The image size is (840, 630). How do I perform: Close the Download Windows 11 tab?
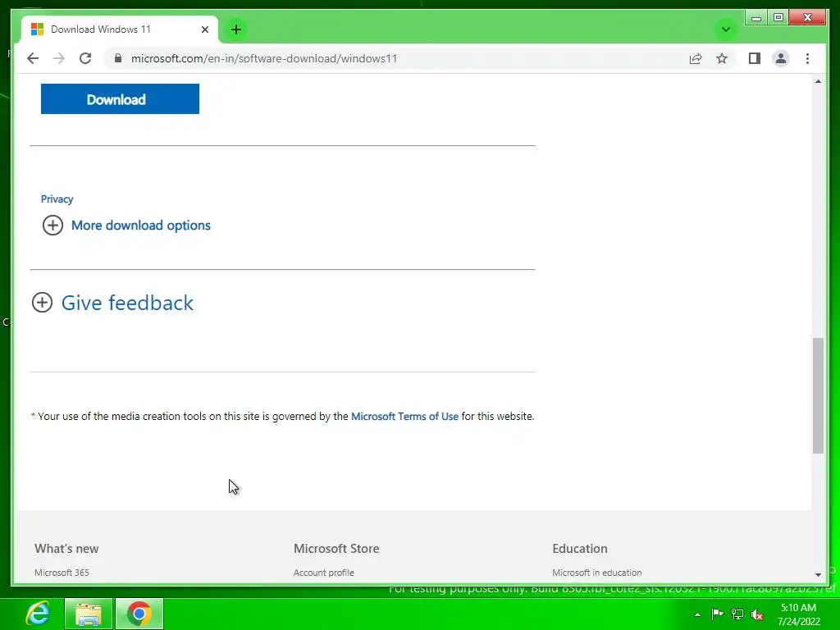tap(204, 30)
